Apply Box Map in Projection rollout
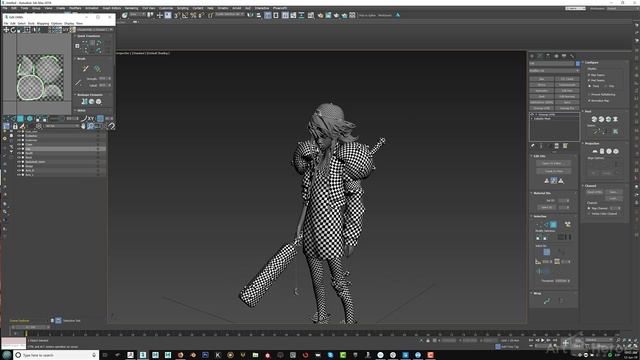This screenshot has width=640, height=360. pos(616,151)
